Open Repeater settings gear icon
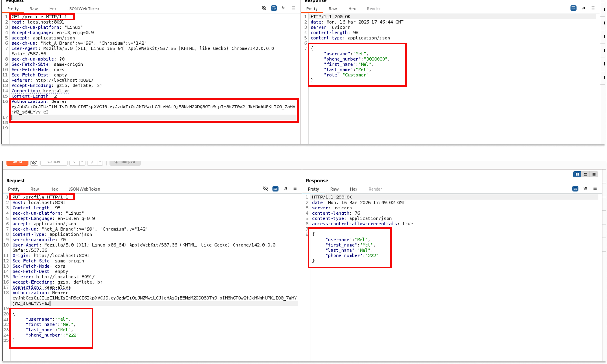The image size is (607, 364). point(34,162)
